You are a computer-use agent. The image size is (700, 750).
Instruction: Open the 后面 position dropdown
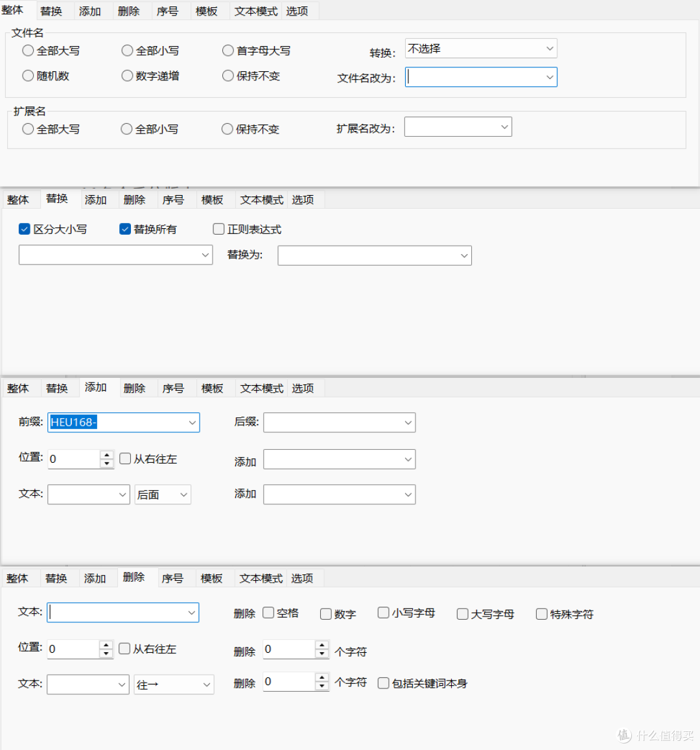[163, 495]
